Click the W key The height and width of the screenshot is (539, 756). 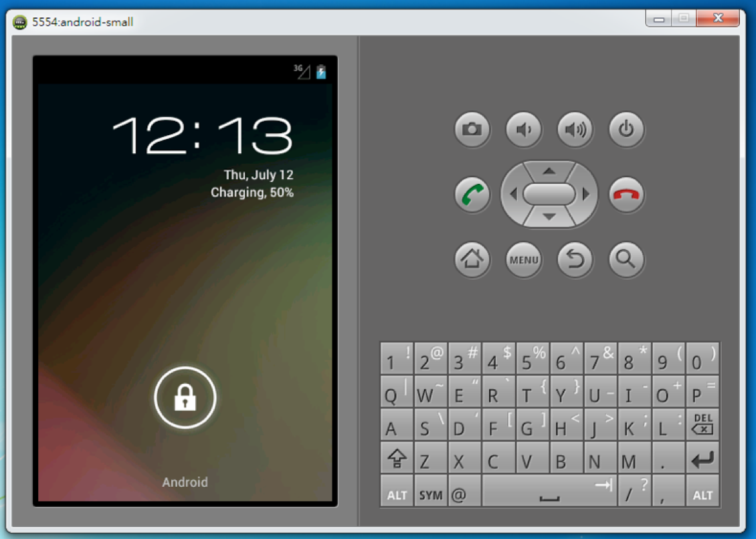(x=431, y=391)
